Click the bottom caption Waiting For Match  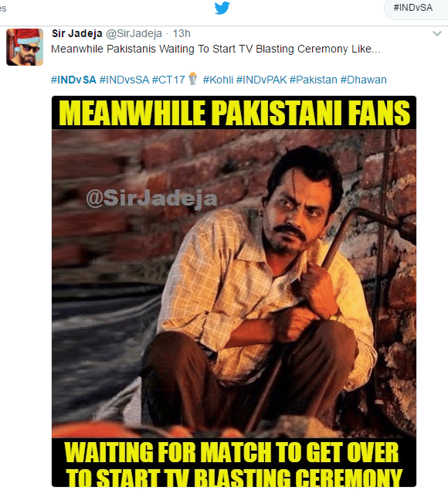tap(232, 464)
